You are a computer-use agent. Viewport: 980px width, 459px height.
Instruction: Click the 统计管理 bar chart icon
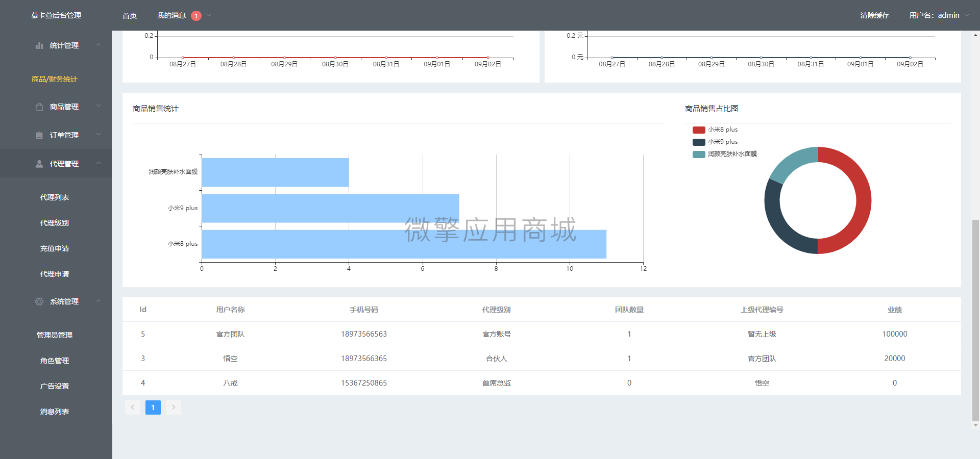pyautogui.click(x=39, y=45)
